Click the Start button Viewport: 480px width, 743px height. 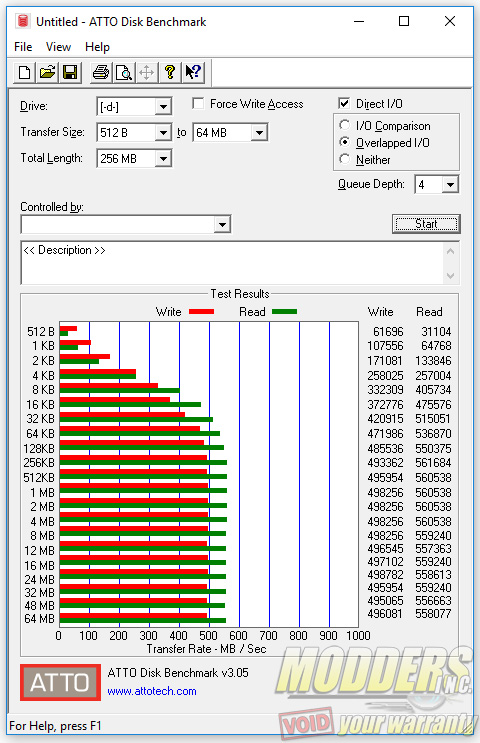426,224
